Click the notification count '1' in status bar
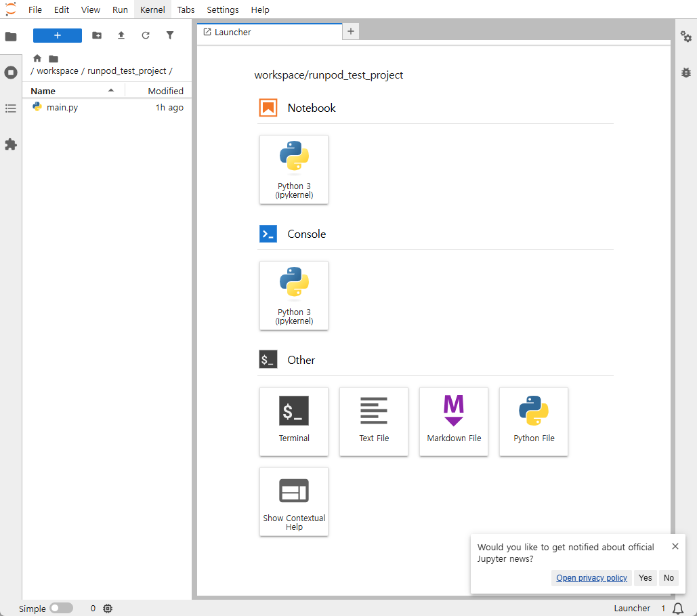Screen dimensions: 697x616 [x=663, y=608]
